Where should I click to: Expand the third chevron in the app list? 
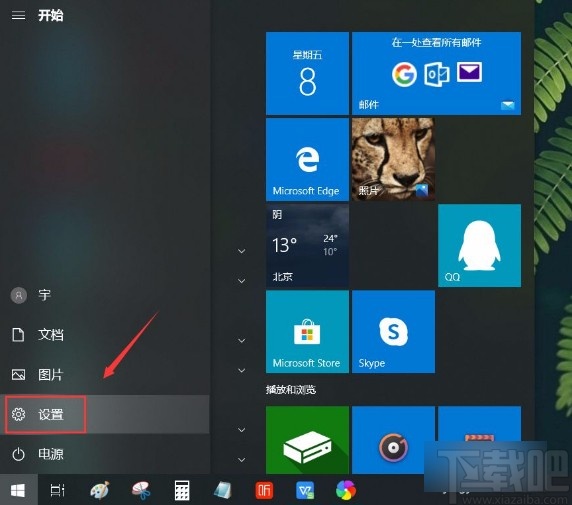click(241, 340)
